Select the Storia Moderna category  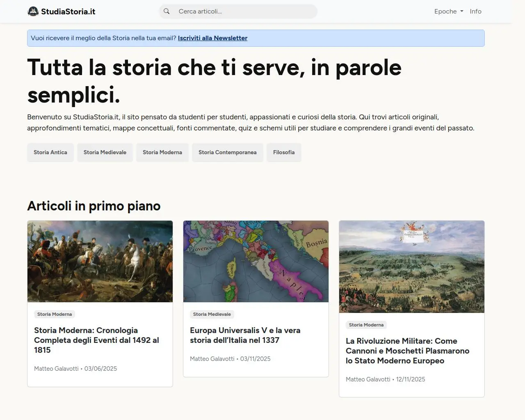[162, 152]
